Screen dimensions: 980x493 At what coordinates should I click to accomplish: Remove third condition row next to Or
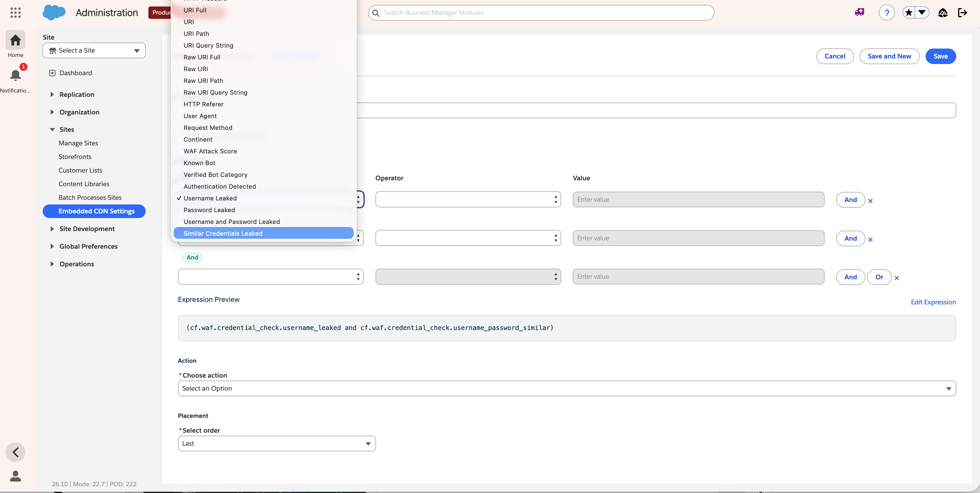[897, 278]
